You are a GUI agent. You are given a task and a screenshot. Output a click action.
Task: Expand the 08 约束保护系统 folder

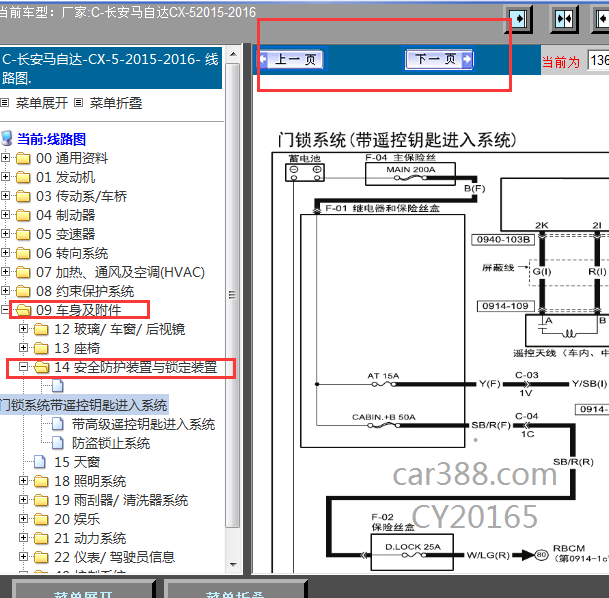(x=5, y=290)
